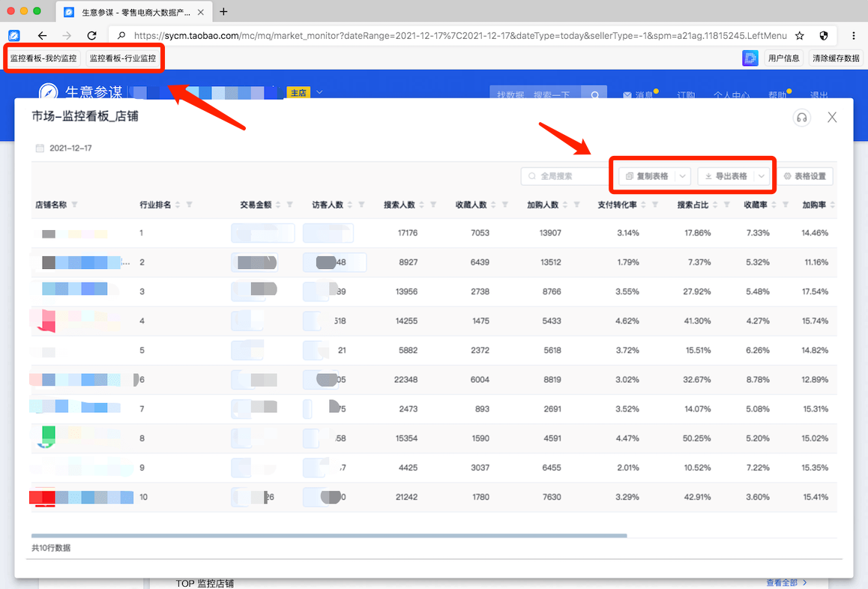This screenshot has height=589, width=868.
Task: Click the filter icon beside 访客人数
Action: point(362,205)
